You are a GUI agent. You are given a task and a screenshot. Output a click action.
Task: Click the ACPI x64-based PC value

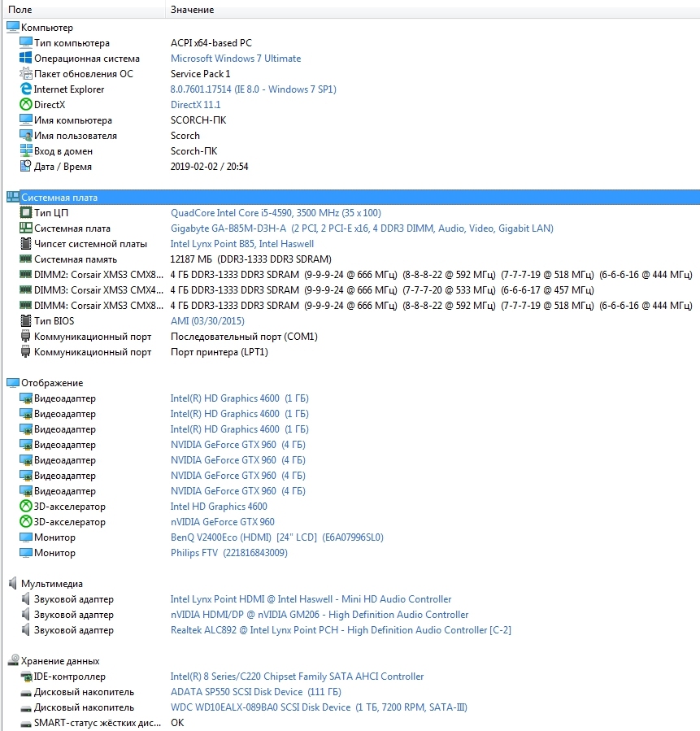click(211, 43)
